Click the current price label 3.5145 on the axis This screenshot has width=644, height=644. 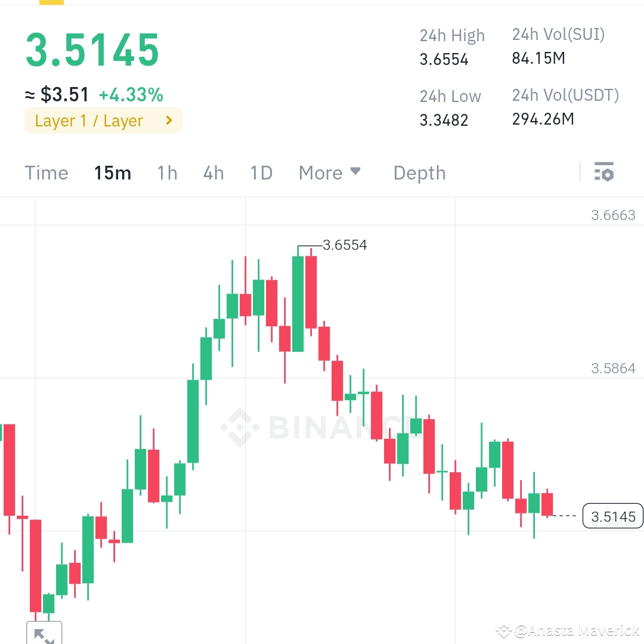[x=612, y=516]
